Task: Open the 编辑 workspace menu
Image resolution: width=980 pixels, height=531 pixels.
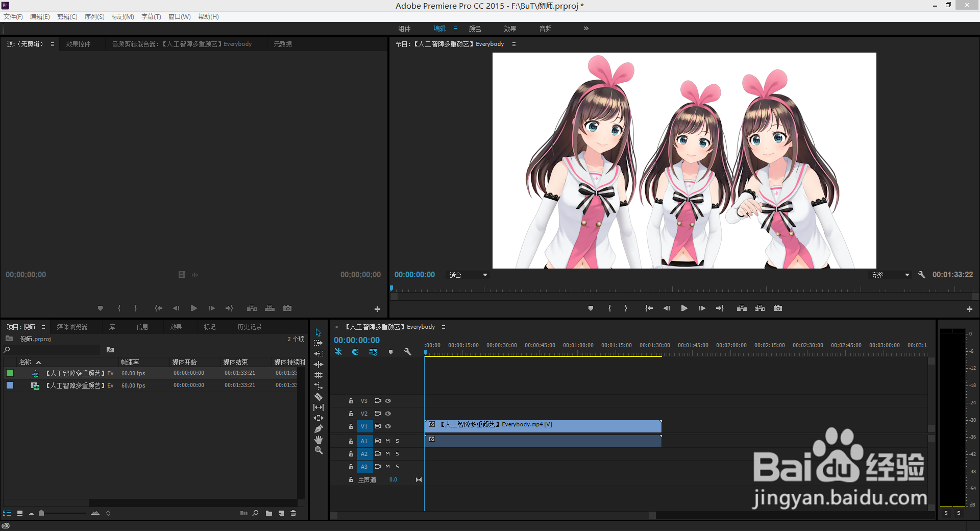Action: click(x=456, y=29)
